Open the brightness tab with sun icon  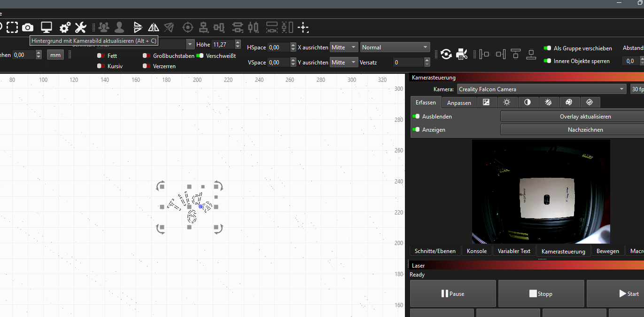pos(507,102)
